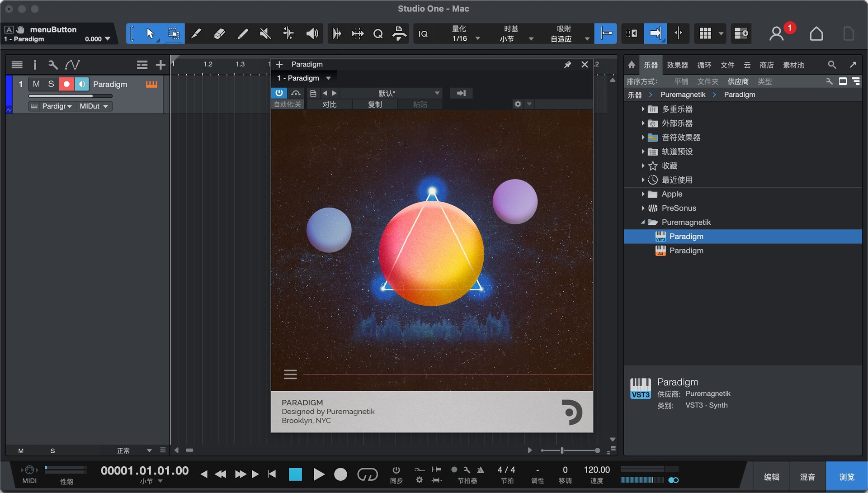Switch to the 效果器 browser tab
The width and height of the screenshot is (868, 493).
(677, 65)
